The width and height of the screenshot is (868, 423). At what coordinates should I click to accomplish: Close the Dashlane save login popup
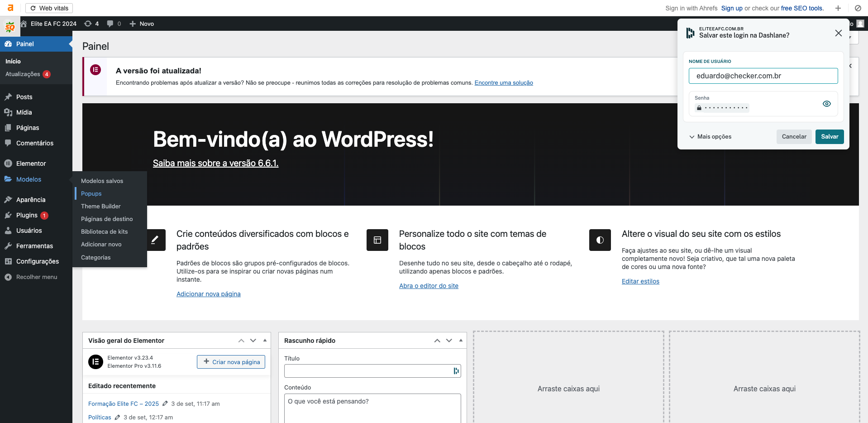(838, 33)
